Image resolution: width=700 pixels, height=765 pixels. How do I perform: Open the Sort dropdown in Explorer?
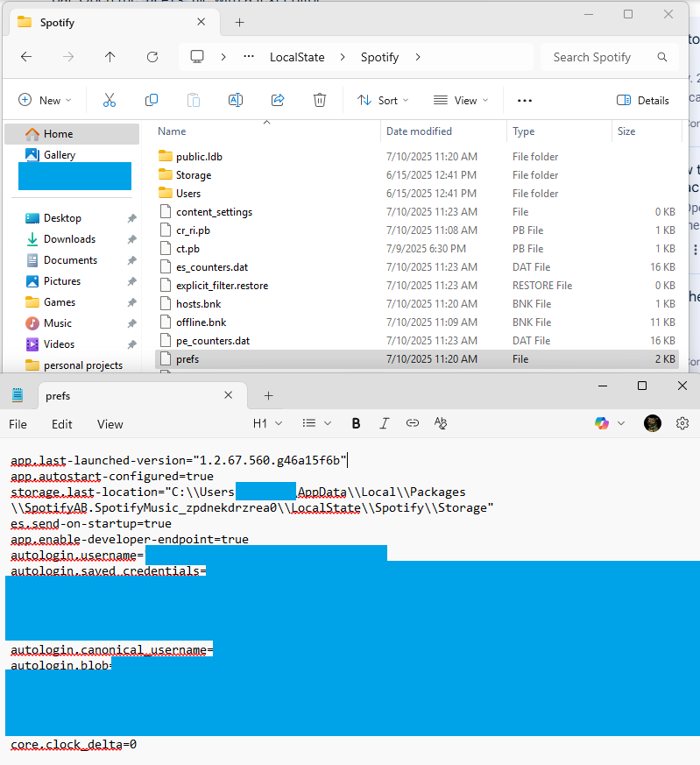point(383,101)
